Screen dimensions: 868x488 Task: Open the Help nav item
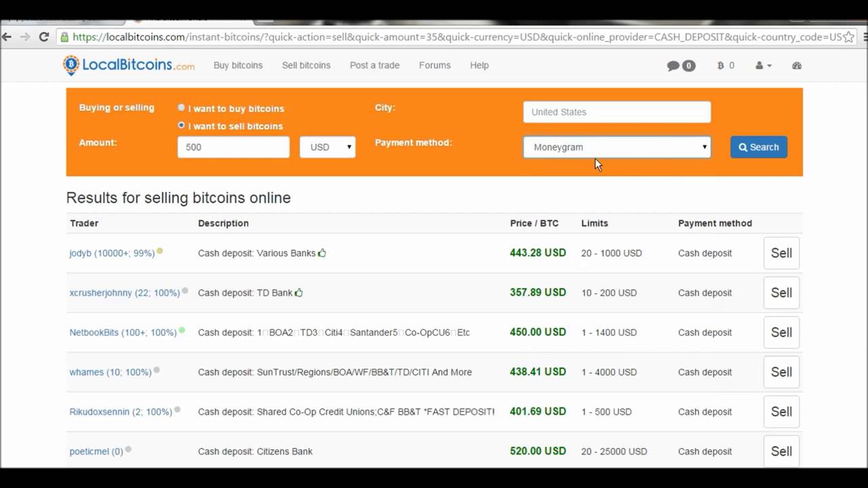pos(479,66)
